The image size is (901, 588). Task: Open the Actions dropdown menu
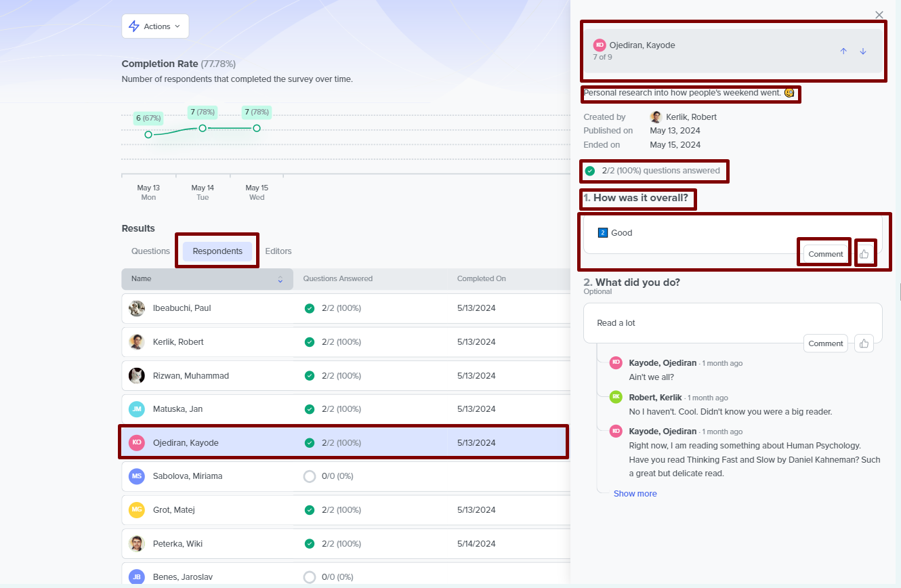pos(155,26)
